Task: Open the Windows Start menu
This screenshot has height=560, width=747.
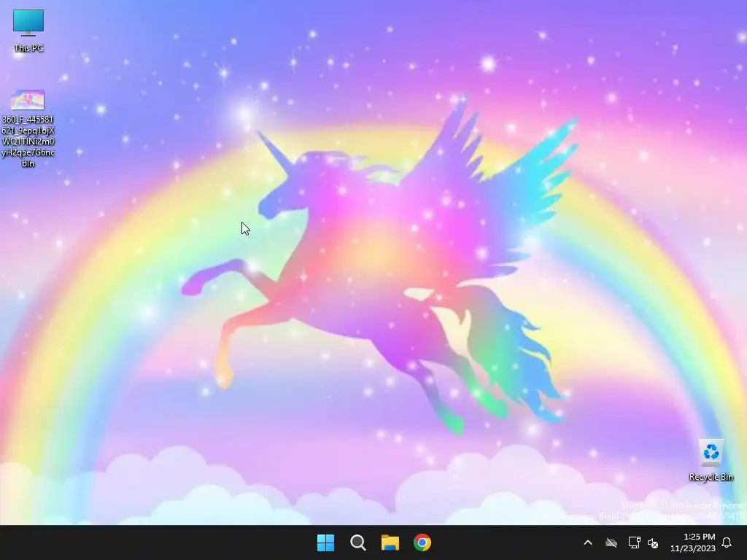Action: tap(326, 542)
